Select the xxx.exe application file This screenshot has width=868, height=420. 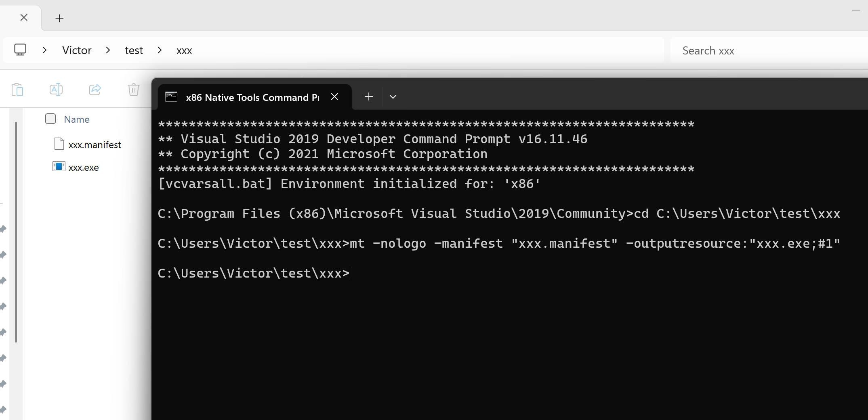pos(83,167)
